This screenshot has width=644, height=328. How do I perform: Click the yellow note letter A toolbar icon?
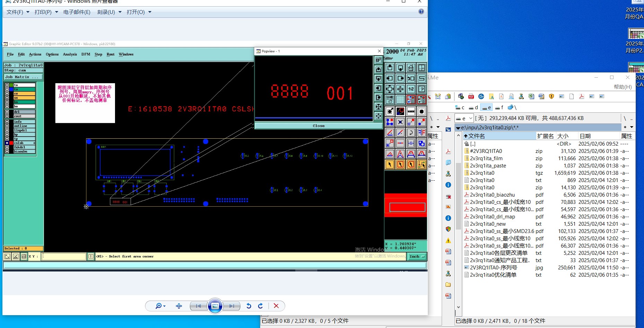click(x=491, y=96)
